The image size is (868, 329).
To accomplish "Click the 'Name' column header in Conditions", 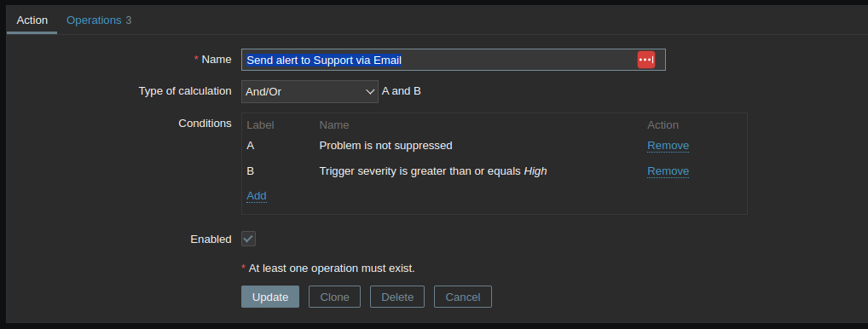I will [333, 125].
